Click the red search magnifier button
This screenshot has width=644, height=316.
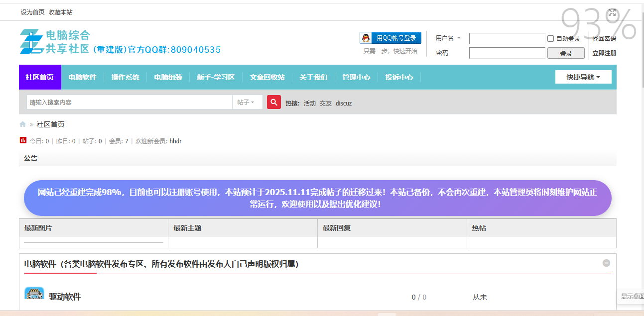point(274,102)
